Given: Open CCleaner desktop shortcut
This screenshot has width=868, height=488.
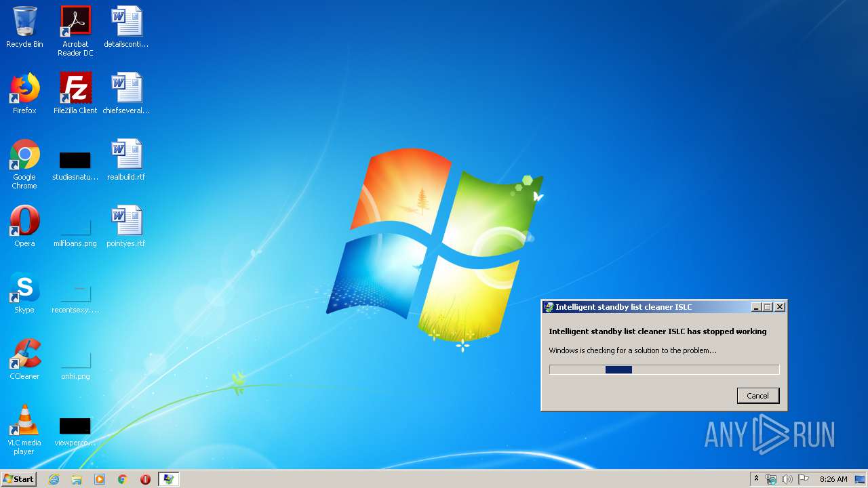Looking at the screenshot, I should tap(24, 359).
